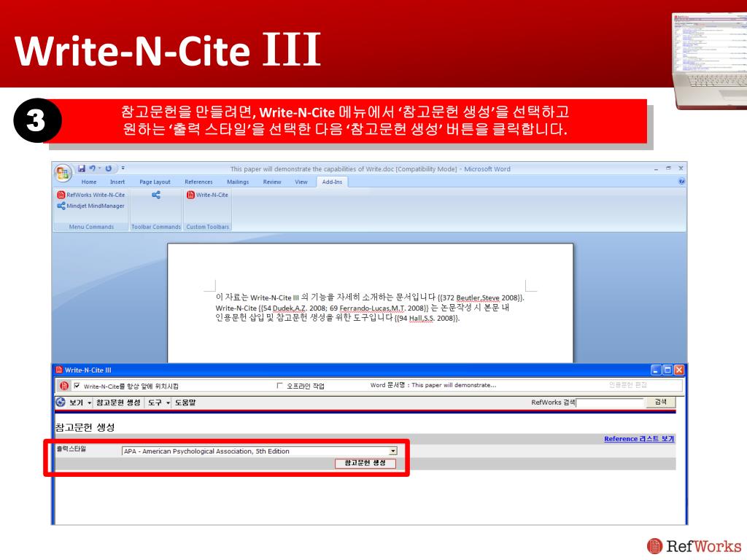This screenshot has width=747, height=560.
Task: Click the Office button in Word
Action: point(63,173)
